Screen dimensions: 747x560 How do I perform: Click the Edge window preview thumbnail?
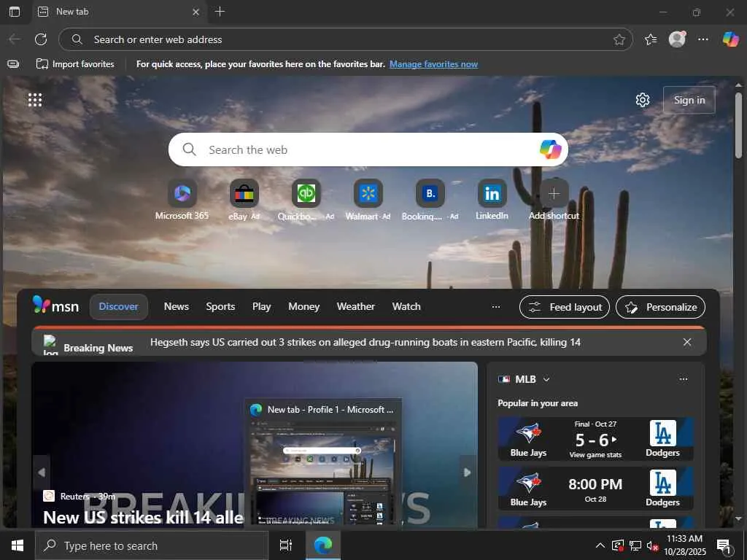[x=323, y=472]
